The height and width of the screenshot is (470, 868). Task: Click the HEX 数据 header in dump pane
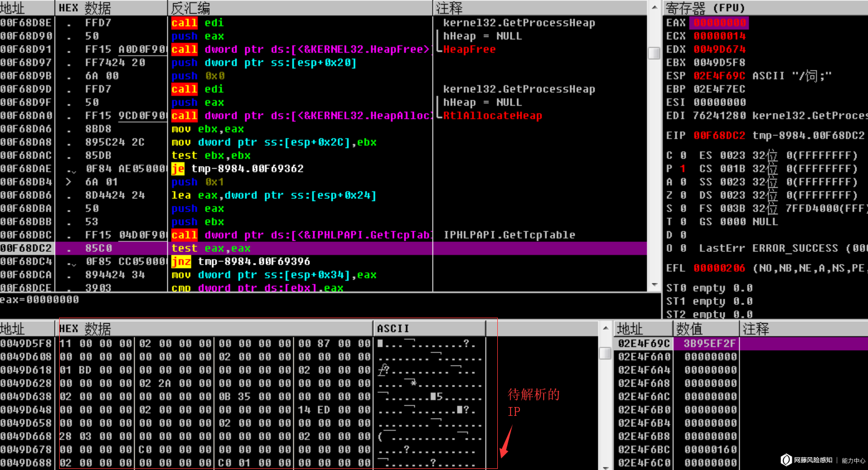pyautogui.click(x=214, y=329)
